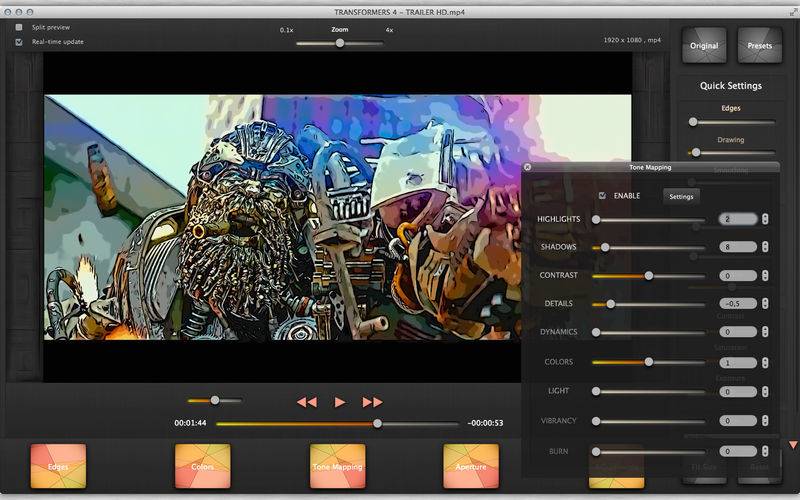Open the Colors effect tile

[203, 466]
